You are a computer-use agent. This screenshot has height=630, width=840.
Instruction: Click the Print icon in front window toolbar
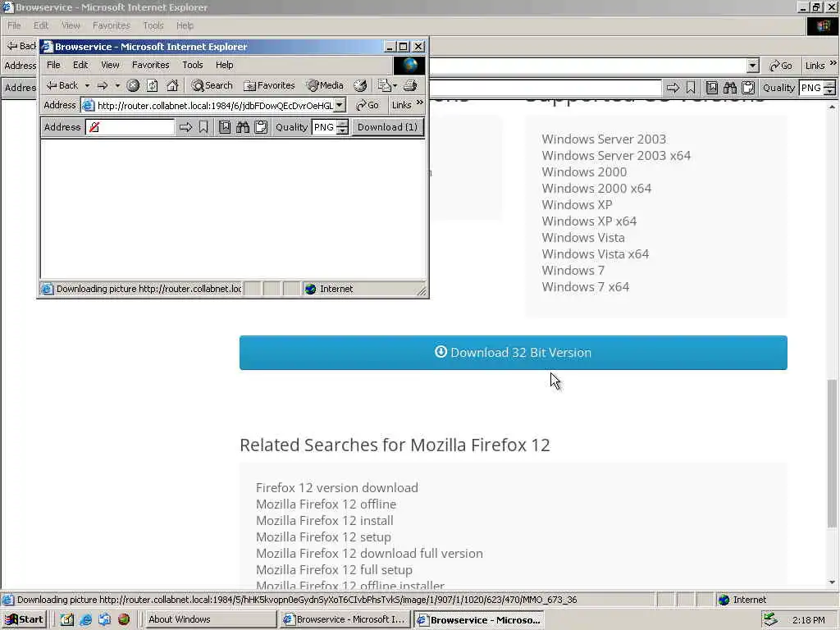coord(410,85)
